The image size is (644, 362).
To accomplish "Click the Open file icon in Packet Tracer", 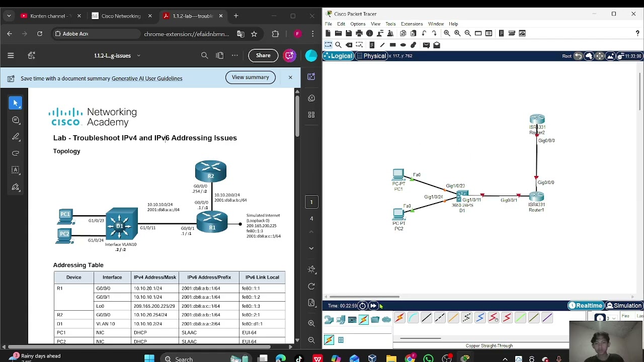I will [x=338, y=33].
